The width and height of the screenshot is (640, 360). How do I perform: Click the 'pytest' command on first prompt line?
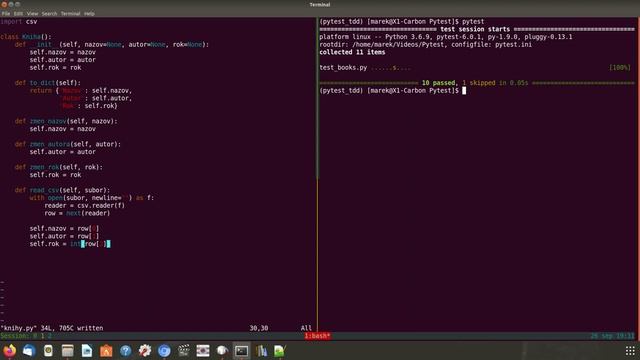[473, 21]
